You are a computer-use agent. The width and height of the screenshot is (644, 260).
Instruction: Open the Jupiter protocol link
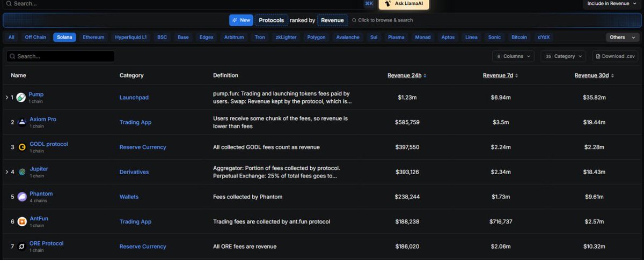(39, 169)
